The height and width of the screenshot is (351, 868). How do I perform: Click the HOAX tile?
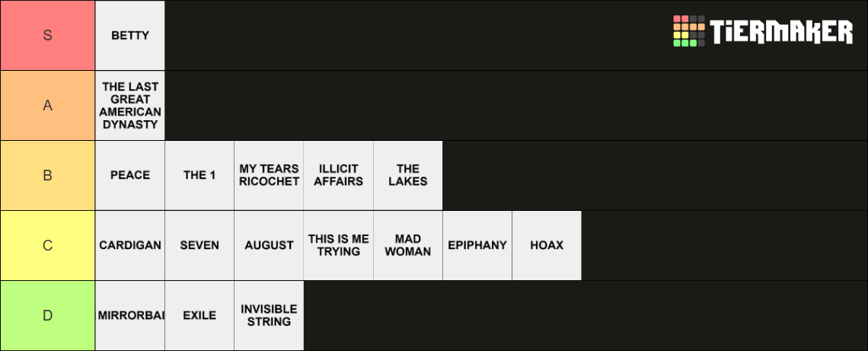click(x=547, y=245)
